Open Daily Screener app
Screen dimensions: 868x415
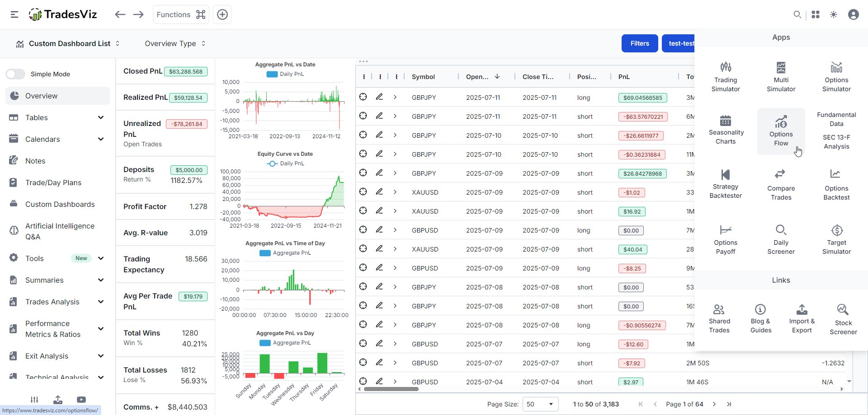(x=781, y=239)
